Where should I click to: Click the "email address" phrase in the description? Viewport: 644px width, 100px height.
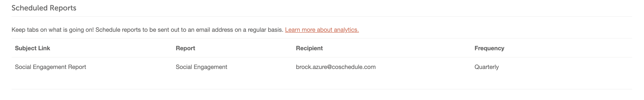coord(214,30)
